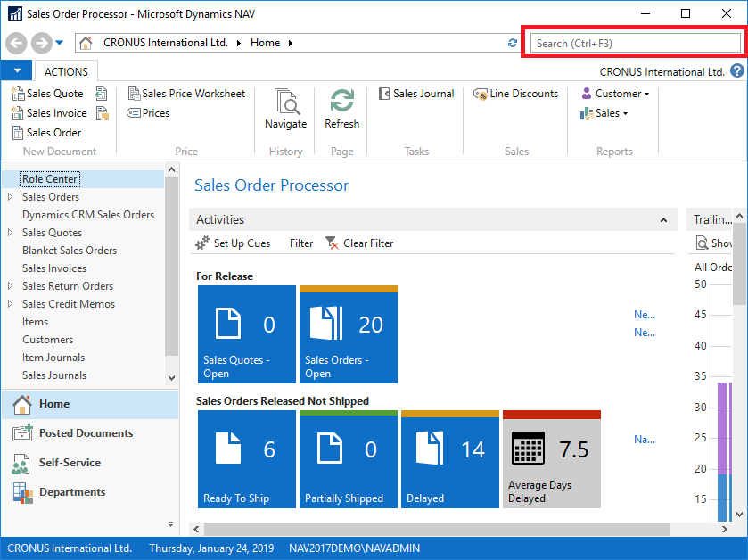Open Sales Journals in navigation pane
The width and height of the screenshot is (748, 560).
(x=54, y=375)
